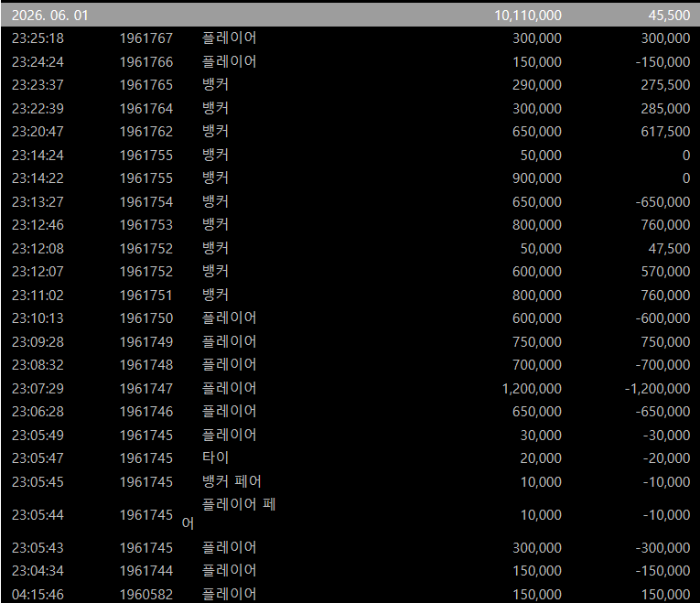Select the 23:05:45 timestamp
Viewport: 700px width, 603px height.
click(38, 482)
